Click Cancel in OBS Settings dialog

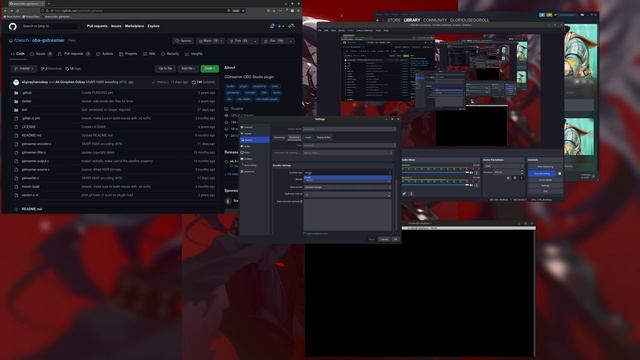coord(384,239)
